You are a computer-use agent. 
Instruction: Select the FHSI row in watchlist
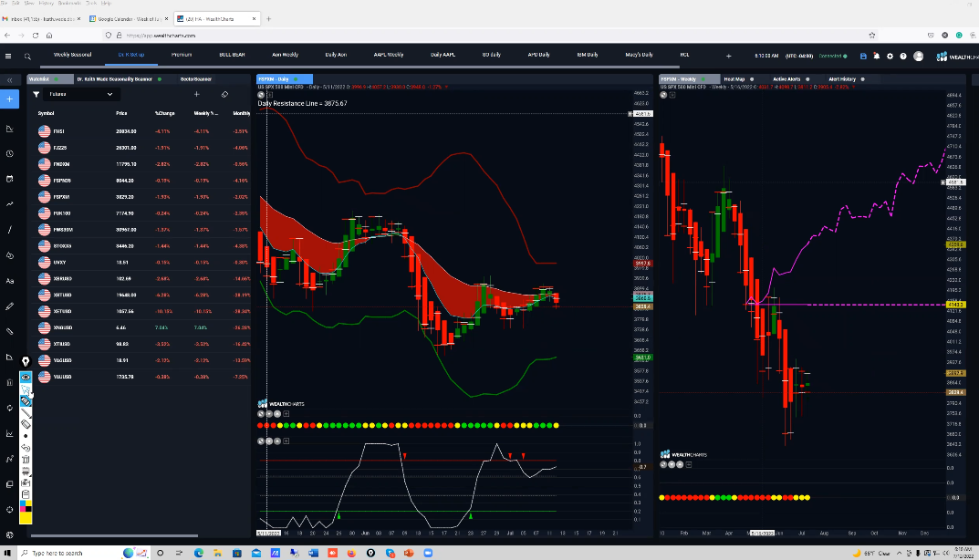(142, 131)
